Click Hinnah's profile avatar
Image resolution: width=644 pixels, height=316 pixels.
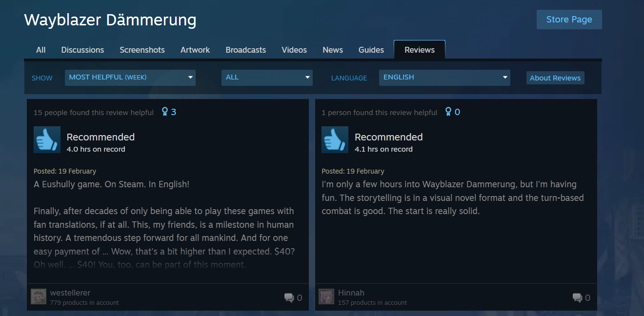[x=326, y=296]
